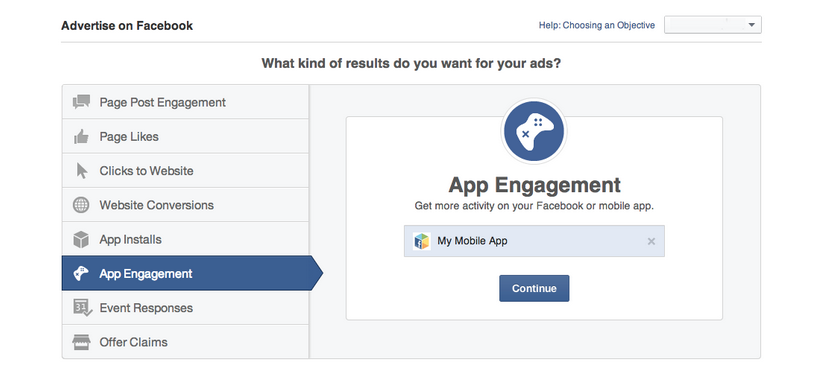
Task: Click the Website Conversions globe icon
Action: pyautogui.click(x=81, y=205)
